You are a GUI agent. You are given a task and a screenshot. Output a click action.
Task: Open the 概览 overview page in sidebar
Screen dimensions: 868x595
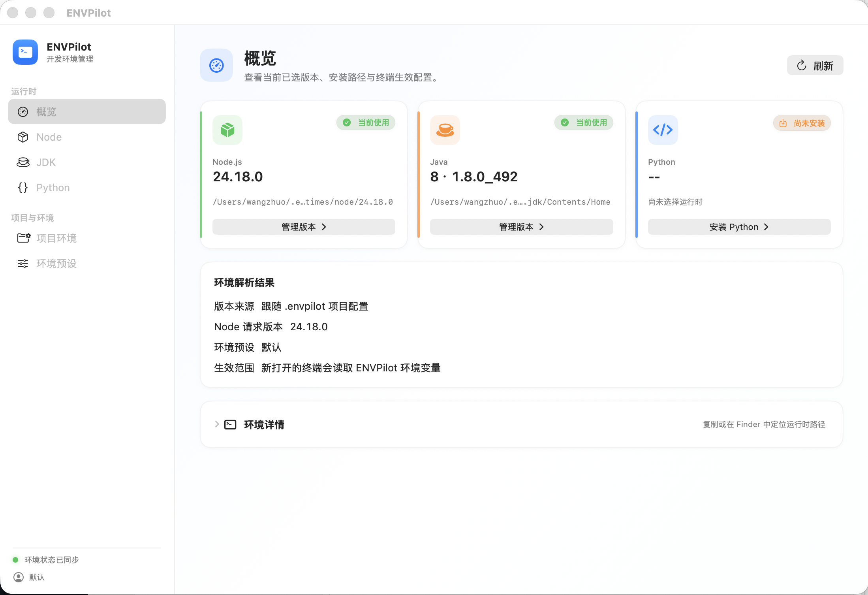pos(87,112)
